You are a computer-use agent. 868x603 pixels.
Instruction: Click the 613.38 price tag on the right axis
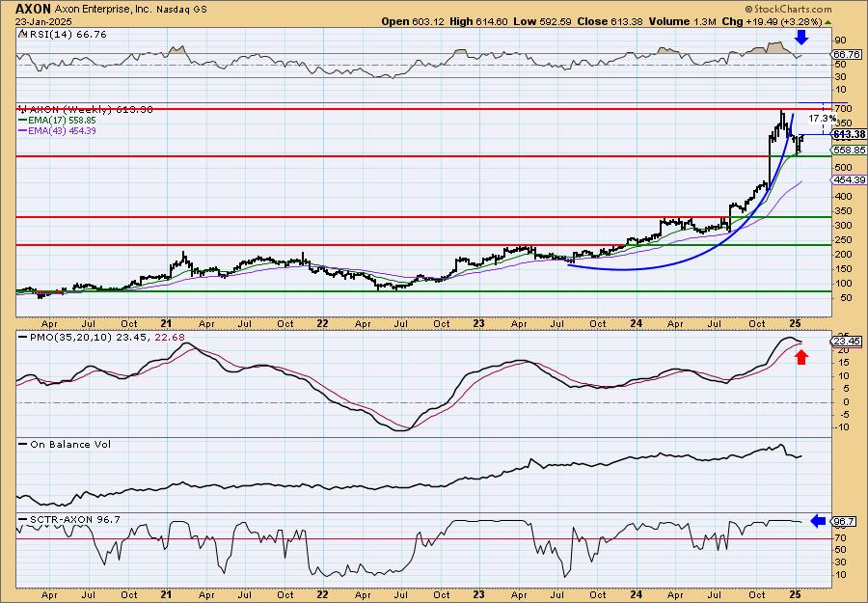[849, 134]
